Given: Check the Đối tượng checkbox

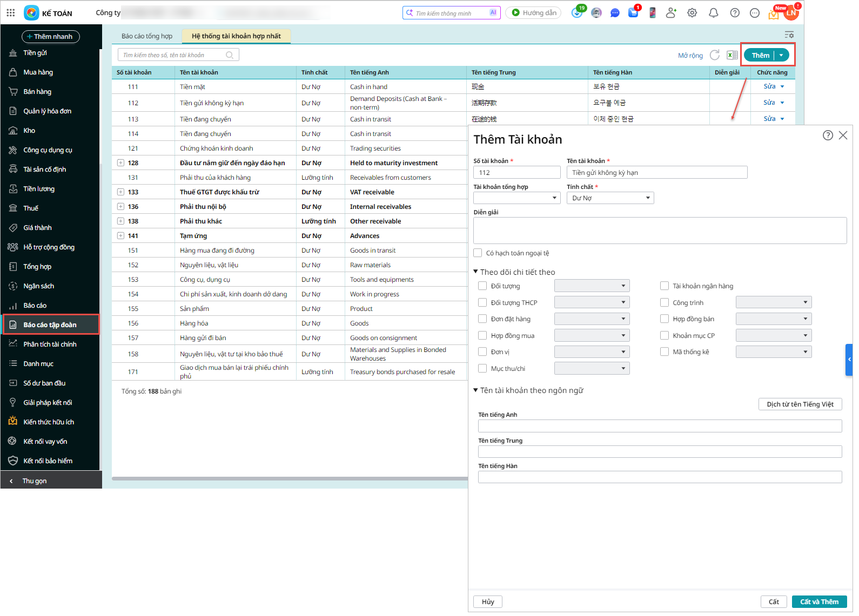Looking at the screenshot, I should tap(482, 286).
